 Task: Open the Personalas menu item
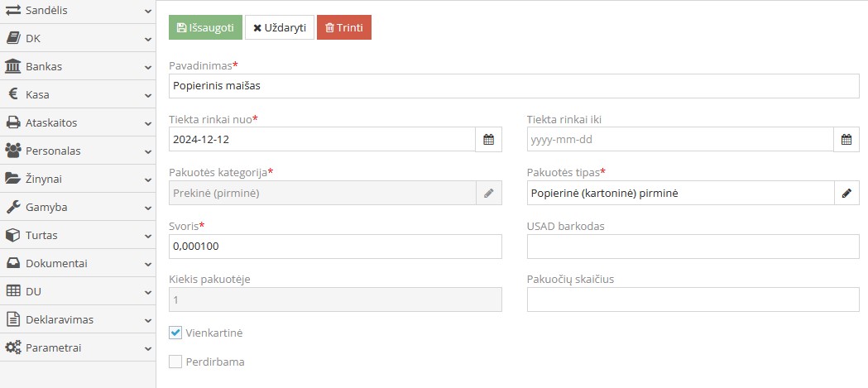click(x=53, y=151)
